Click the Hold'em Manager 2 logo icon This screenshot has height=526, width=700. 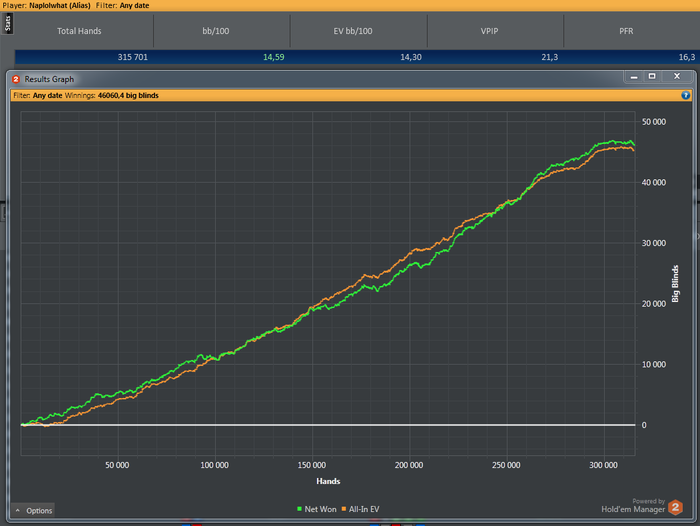click(x=675, y=507)
